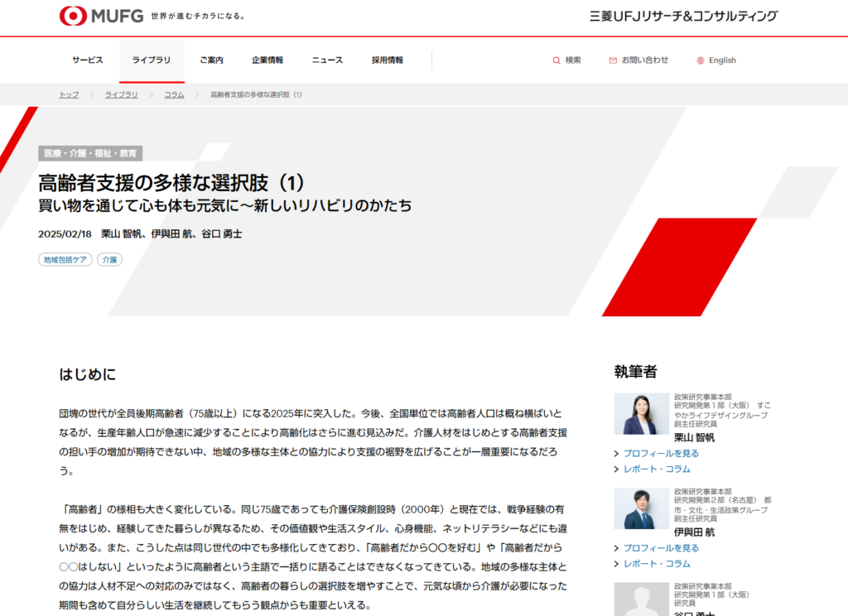Open 三菱UFJリサーチ&コンサルティング logo link
This screenshot has width=848, height=616.
[x=683, y=17]
